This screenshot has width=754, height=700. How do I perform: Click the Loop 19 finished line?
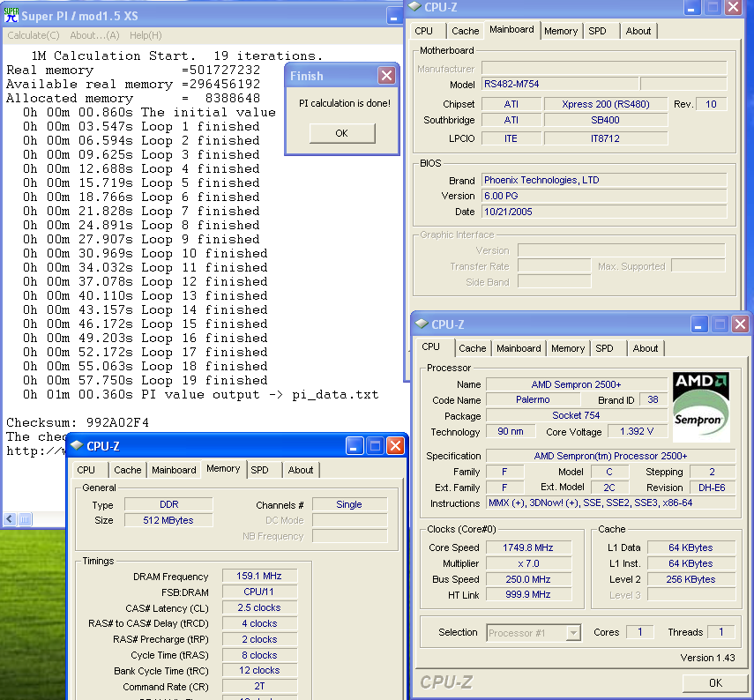[146, 380]
